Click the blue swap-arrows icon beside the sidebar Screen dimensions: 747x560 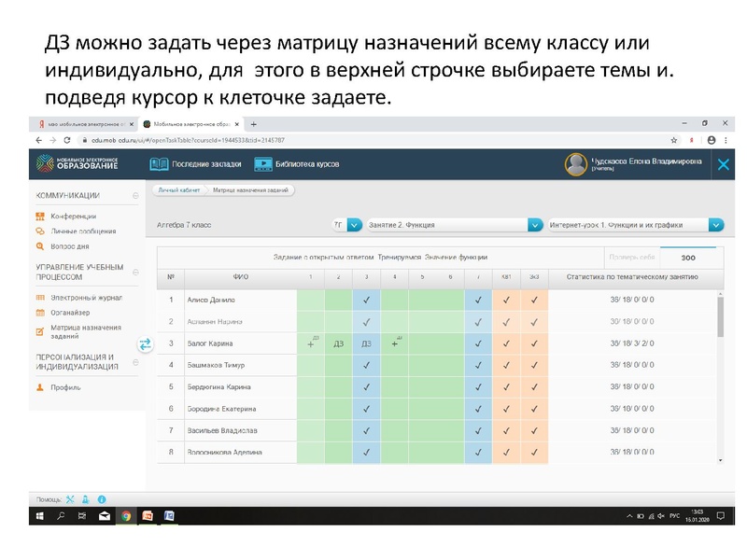coord(145,344)
